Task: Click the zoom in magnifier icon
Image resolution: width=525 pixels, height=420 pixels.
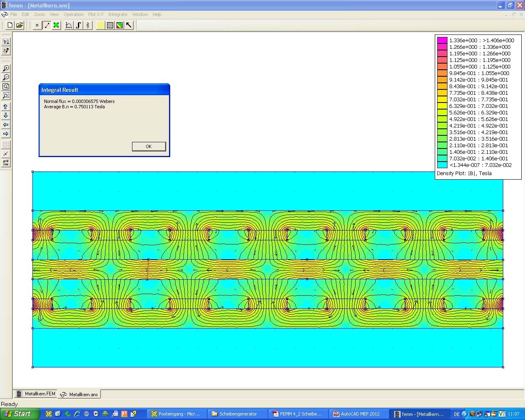Action: (x=6, y=68)
